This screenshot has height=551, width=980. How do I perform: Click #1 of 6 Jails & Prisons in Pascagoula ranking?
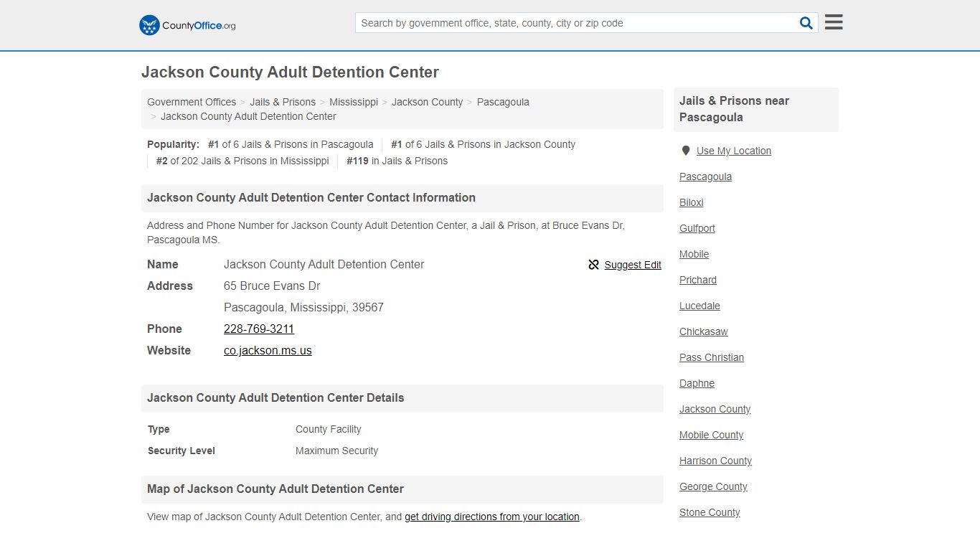(291, 144)
